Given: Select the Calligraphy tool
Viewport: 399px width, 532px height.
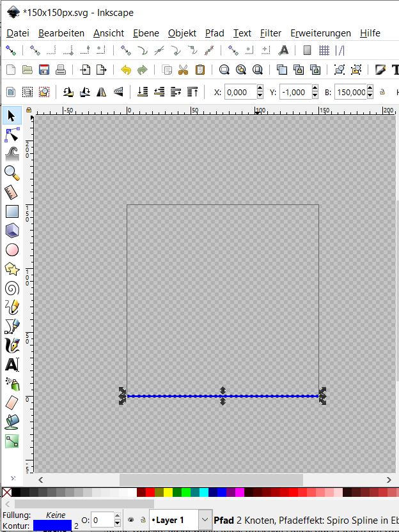Looking at the screenshot, I should [x=12, y=346].
